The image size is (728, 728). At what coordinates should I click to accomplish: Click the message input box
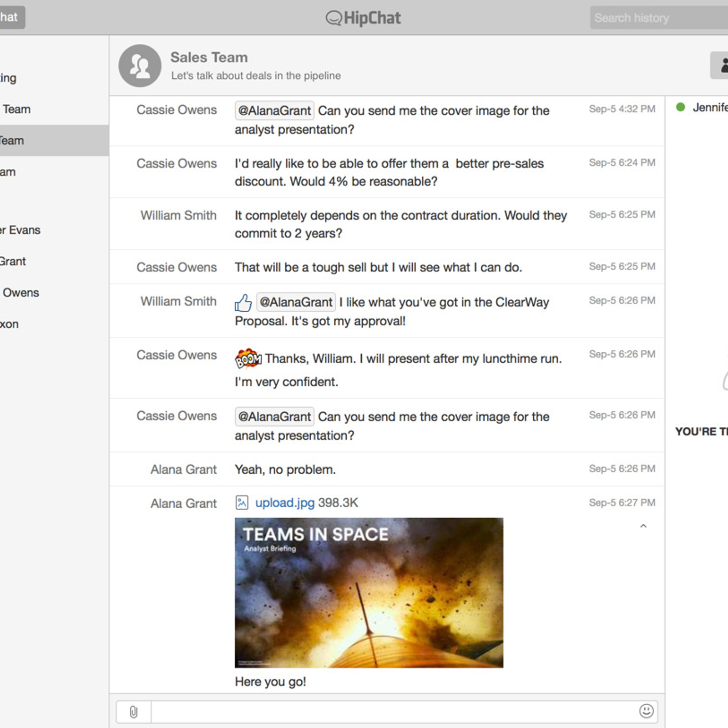pos(394,712)
